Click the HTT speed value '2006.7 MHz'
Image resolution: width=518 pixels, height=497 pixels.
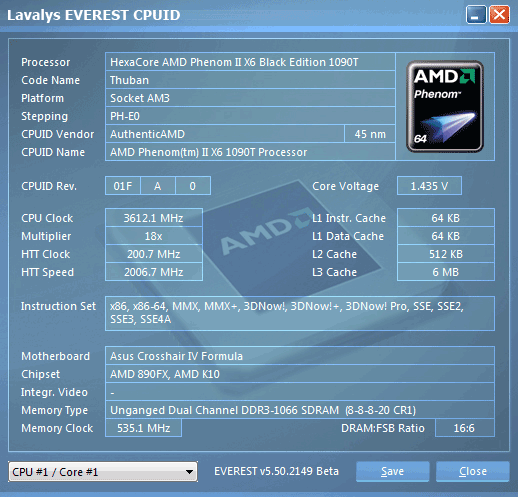pyautogui.click(x=154, y=272)
